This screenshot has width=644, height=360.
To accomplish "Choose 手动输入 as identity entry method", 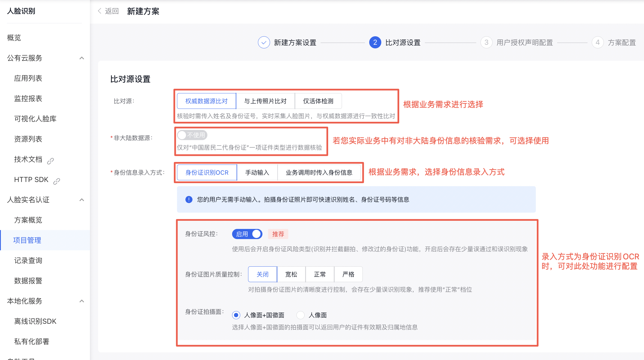I will click(257, 172).
